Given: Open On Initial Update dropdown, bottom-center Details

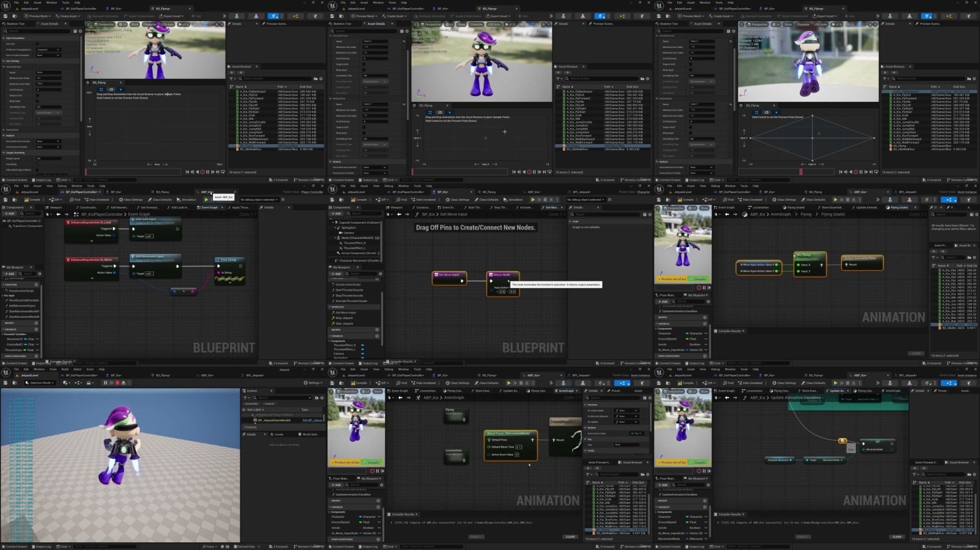Looking at the screenshot, I should tap(626, 411).
